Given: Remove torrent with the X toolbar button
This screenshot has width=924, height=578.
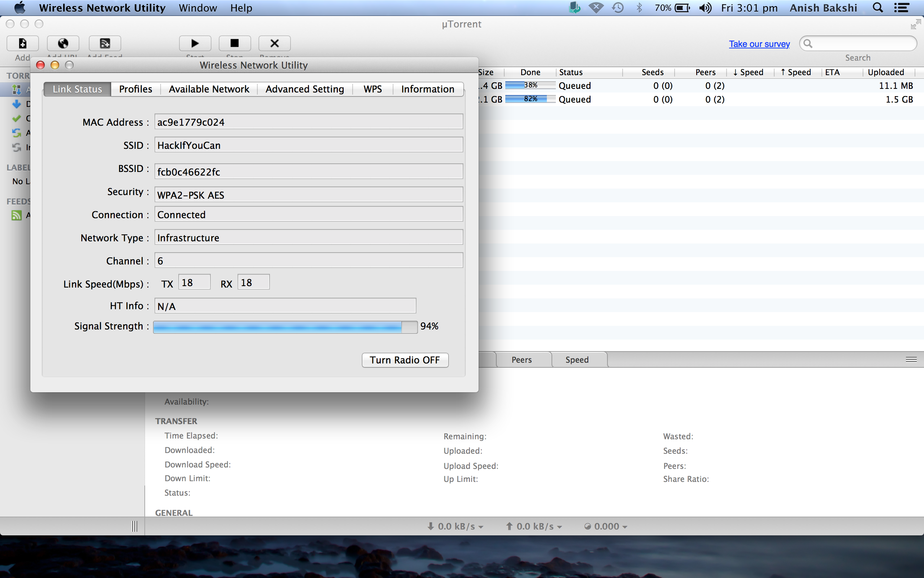Looking at the screenshot, I should [275, 43].
